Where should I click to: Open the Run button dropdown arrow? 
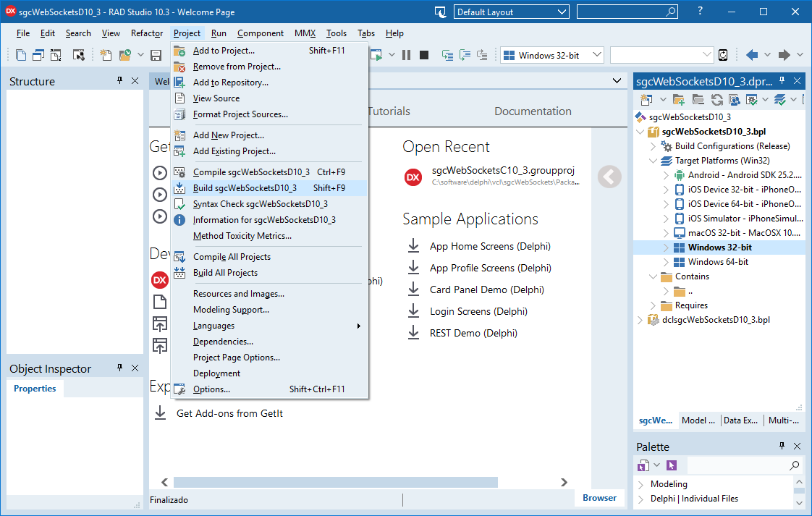click(392, 55)
